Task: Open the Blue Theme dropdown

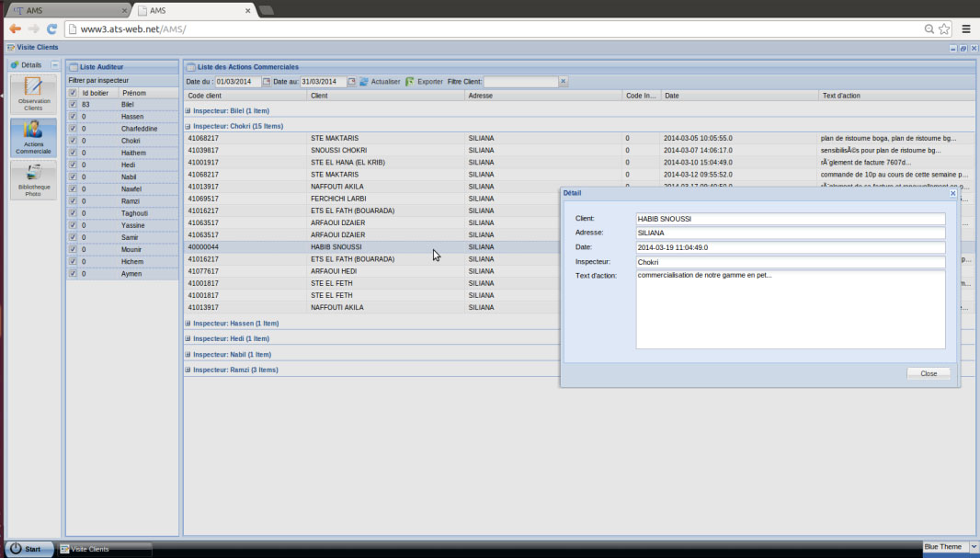Action: [x=948, y=547]
